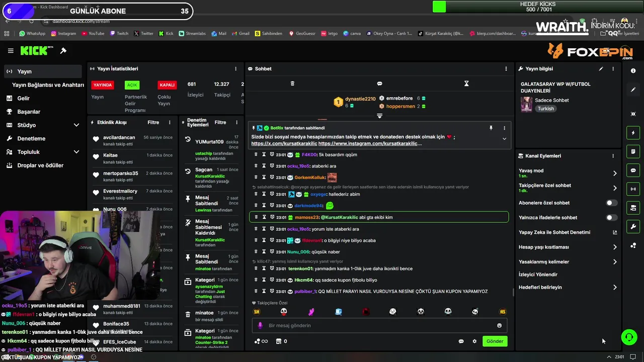Open YouTube bookmark in browser bar
The width and height of the screenshot is (644, 362).
[93, 34]
